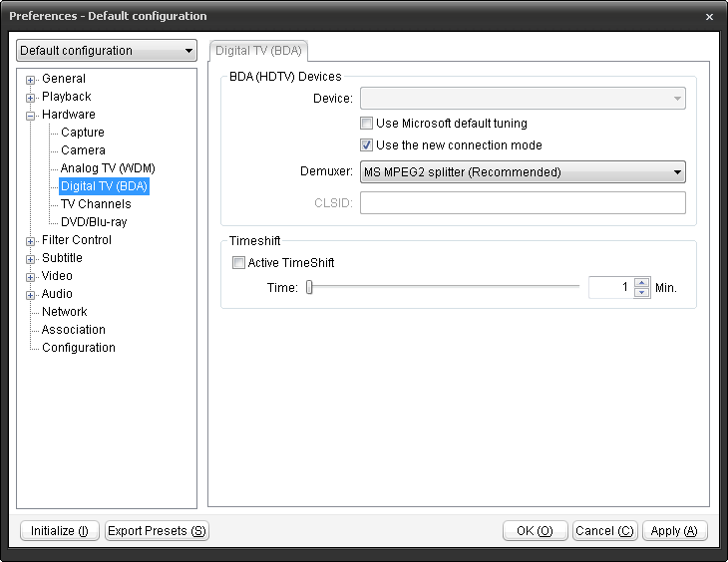Expand the Audio tree node
This screenshot has width=728, height=562.
click(30, 295)
